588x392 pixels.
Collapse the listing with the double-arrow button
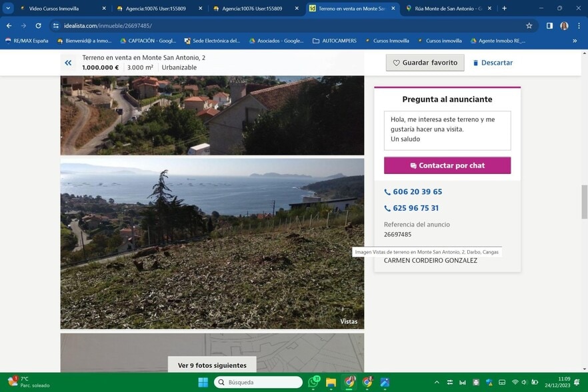coord(67,62)
